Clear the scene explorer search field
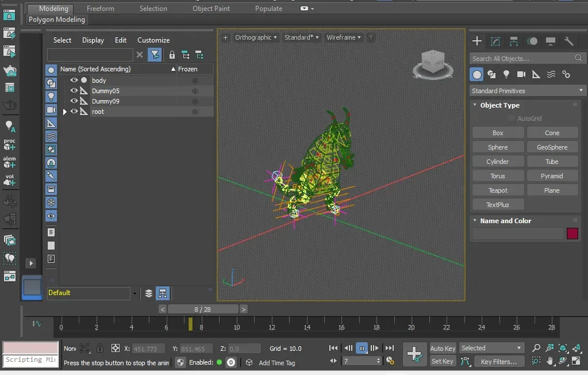The image size is (588, 375). point(140,55)
